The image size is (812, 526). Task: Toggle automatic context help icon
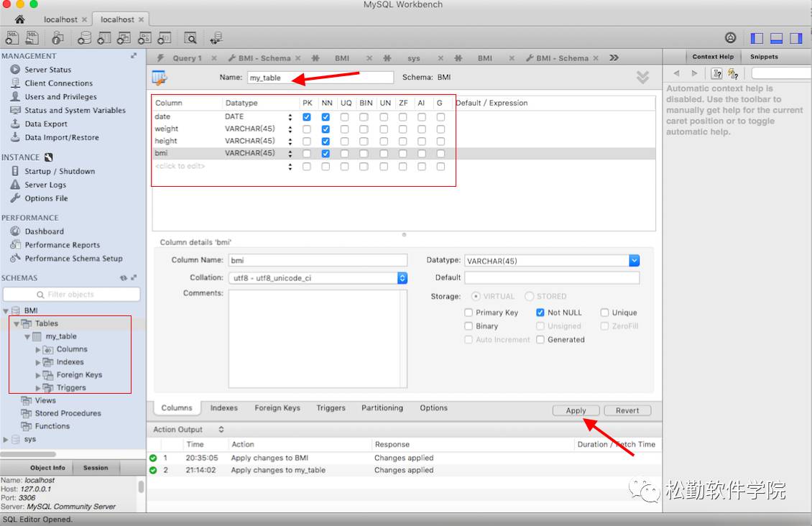[733, 73]
